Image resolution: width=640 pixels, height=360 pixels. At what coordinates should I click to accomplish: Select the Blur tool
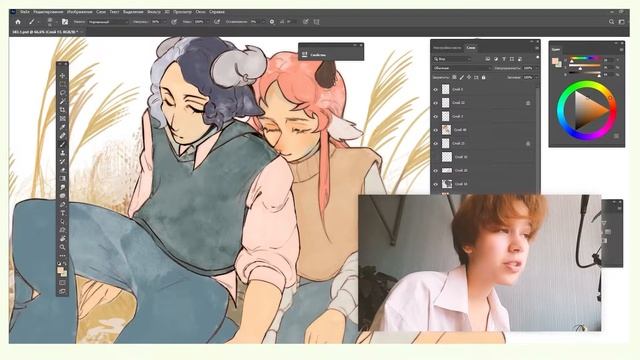62,187
